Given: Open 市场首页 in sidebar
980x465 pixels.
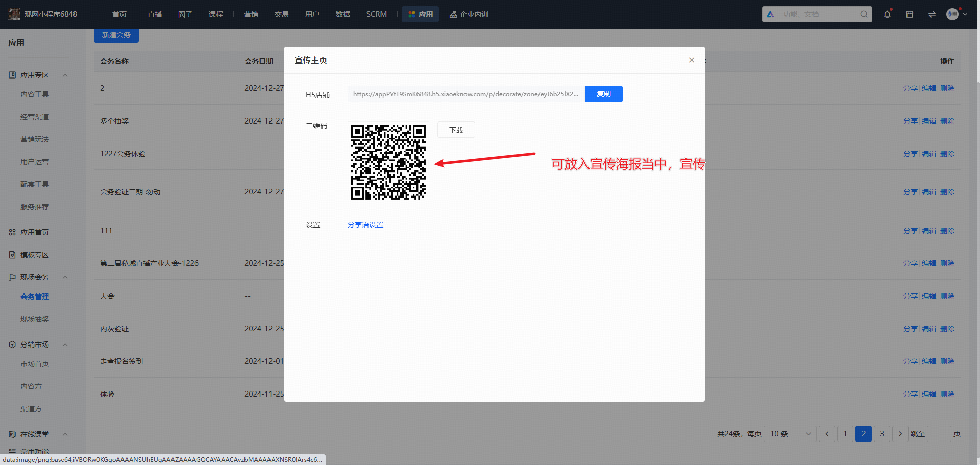Looking at the screenshot, I should 35,364.
